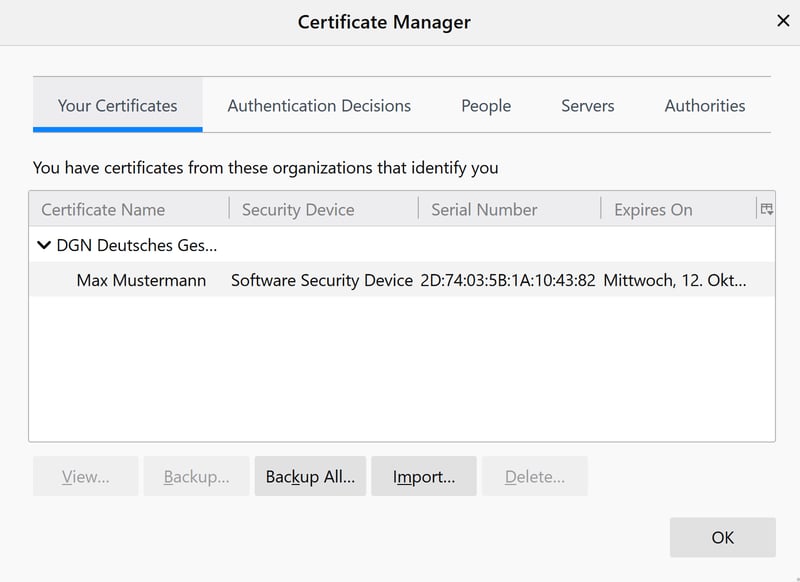Click the Backup... button
The height and width of the screenshot is (582, 800).
pyautogui.click(x=196, y=477)
